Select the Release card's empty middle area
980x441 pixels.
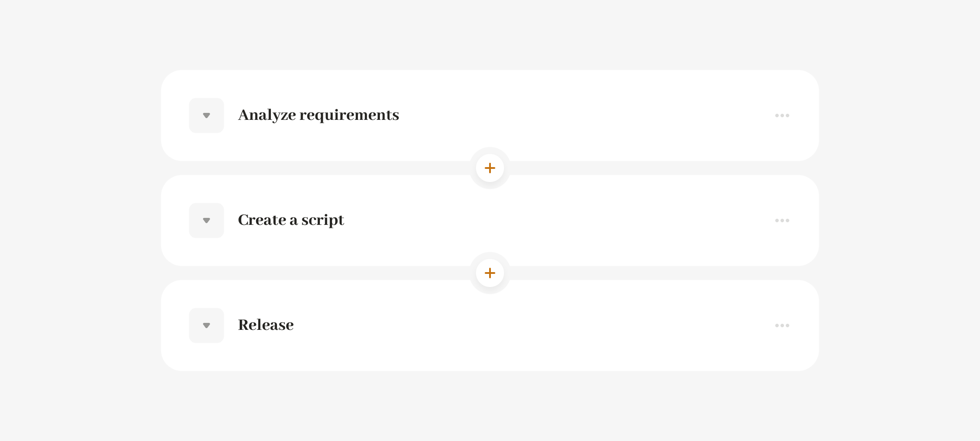525,325
